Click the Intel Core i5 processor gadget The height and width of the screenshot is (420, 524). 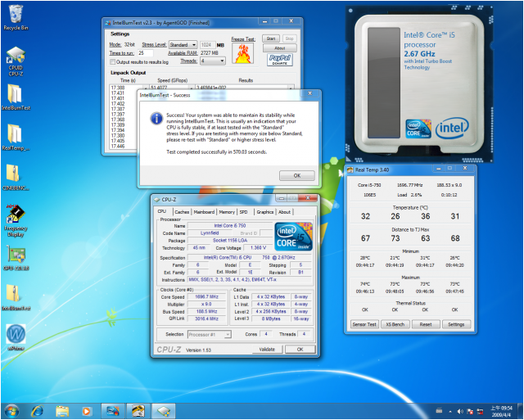[x=419, y=84]
